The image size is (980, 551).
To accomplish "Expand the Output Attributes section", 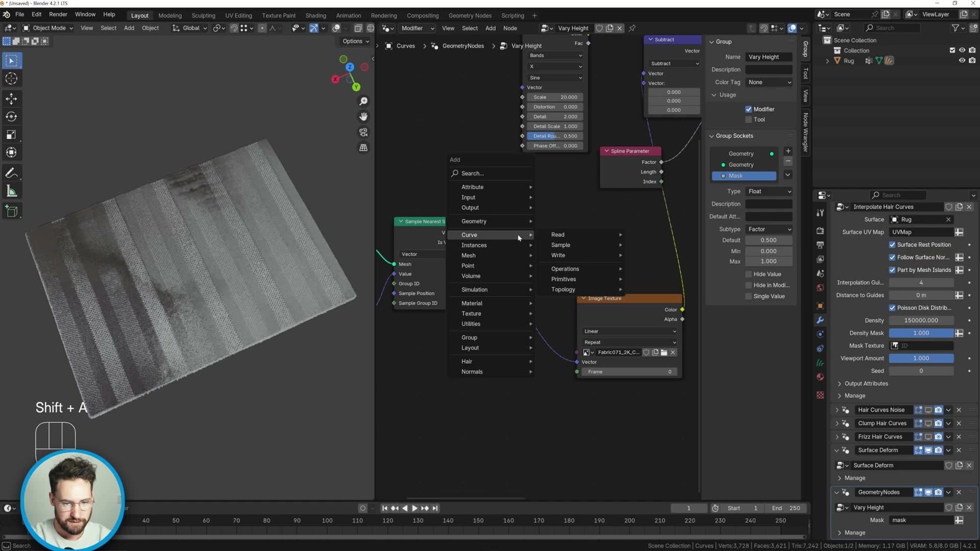I will [x=866, y=384].
